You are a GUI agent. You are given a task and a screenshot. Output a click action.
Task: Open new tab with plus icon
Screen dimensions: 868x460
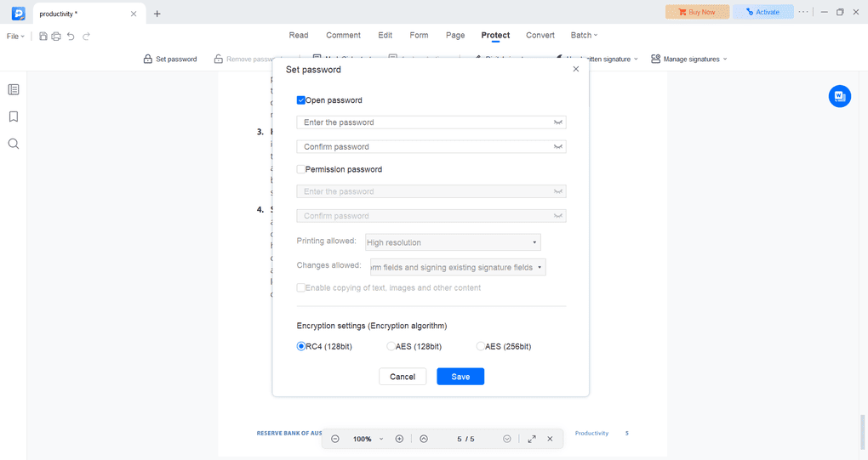(x=157, y=14)
